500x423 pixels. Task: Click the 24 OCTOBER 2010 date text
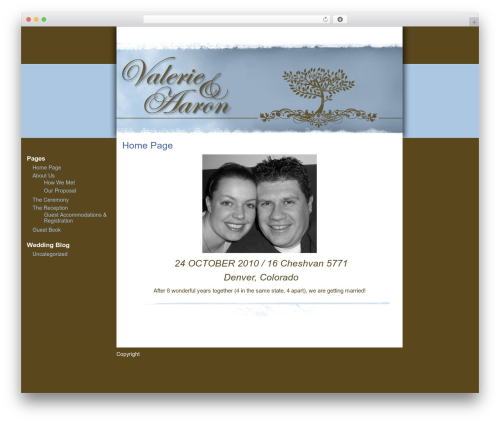[261, 263]
